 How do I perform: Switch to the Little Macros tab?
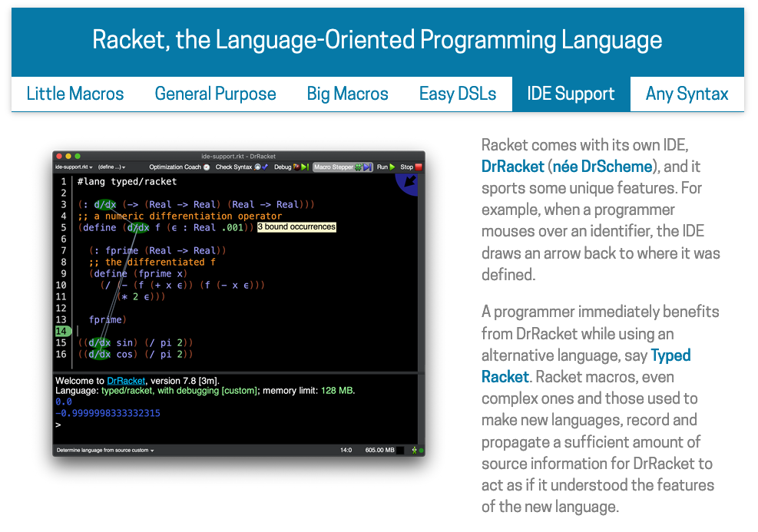75,94
